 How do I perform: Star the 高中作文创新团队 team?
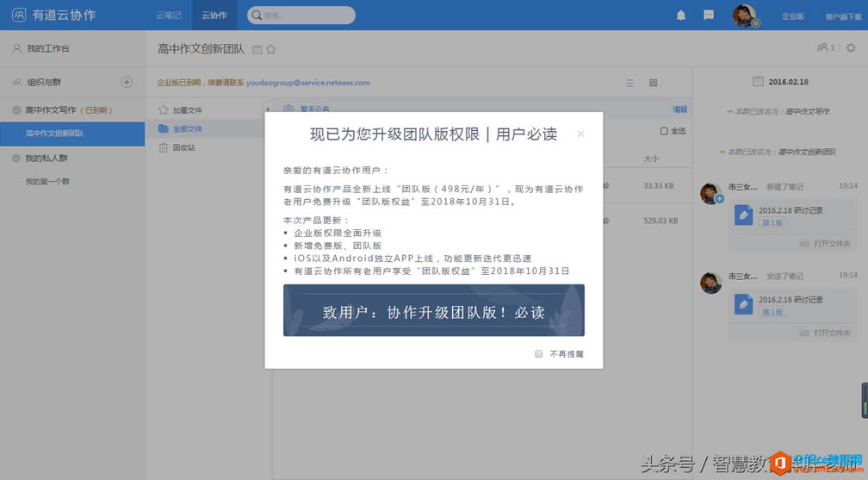point(270,49)
